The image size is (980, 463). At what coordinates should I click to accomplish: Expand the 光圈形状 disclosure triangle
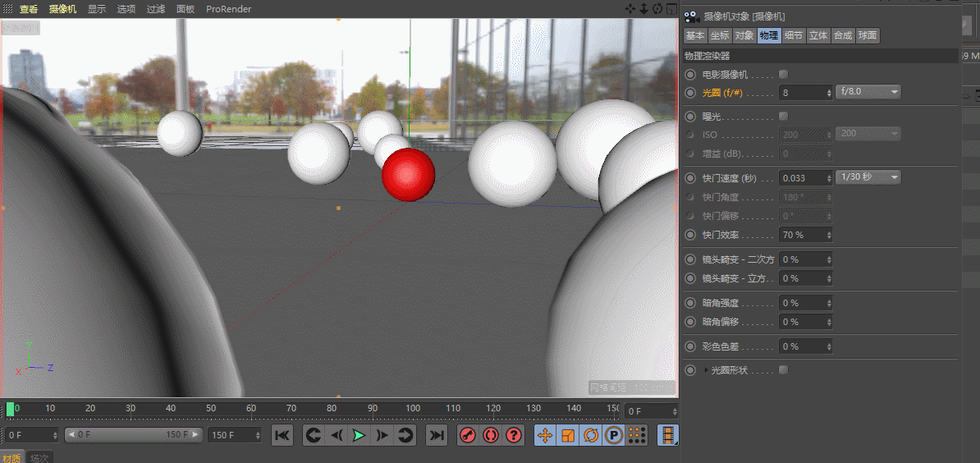[x=706, y=370]
